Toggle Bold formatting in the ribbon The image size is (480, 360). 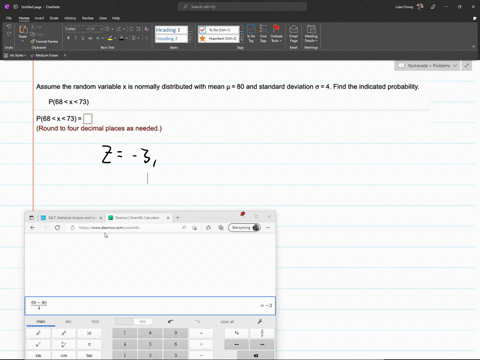68,38
